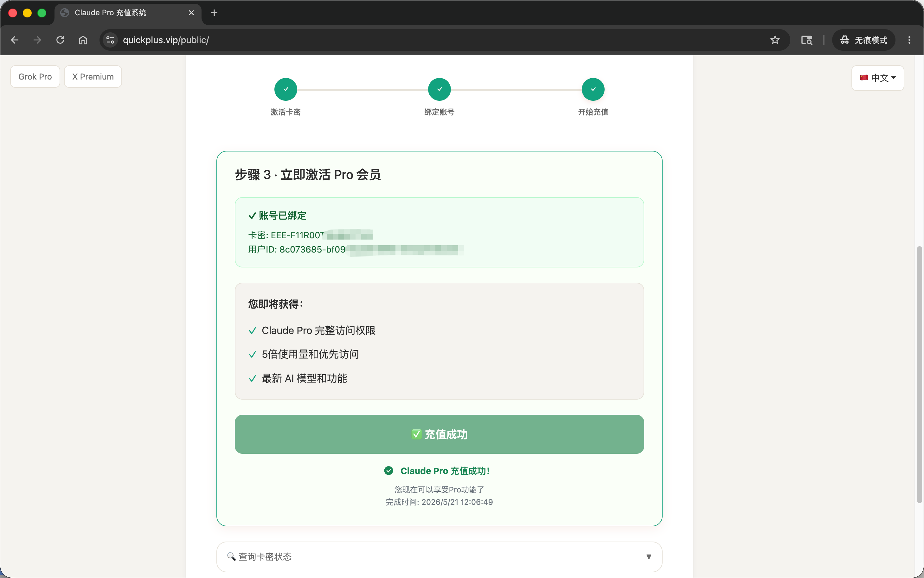Click the browser forward arrow
The height and width of the screenshot is (578, 924).
pyautogui.click(x=37, y=40)
